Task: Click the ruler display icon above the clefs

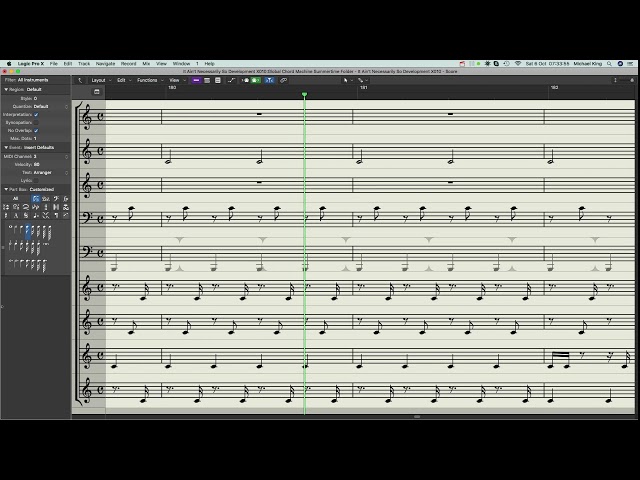Action: point(97,92)
